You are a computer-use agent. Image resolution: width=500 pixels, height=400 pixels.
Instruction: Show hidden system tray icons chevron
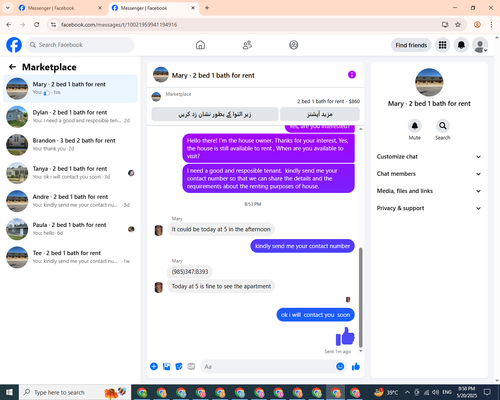coord(407,392)
